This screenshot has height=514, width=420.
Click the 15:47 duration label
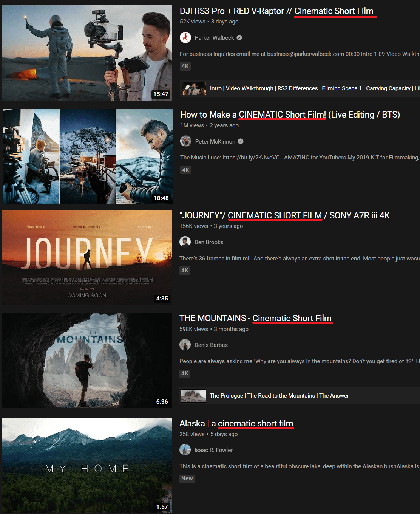tap(161, 94)
